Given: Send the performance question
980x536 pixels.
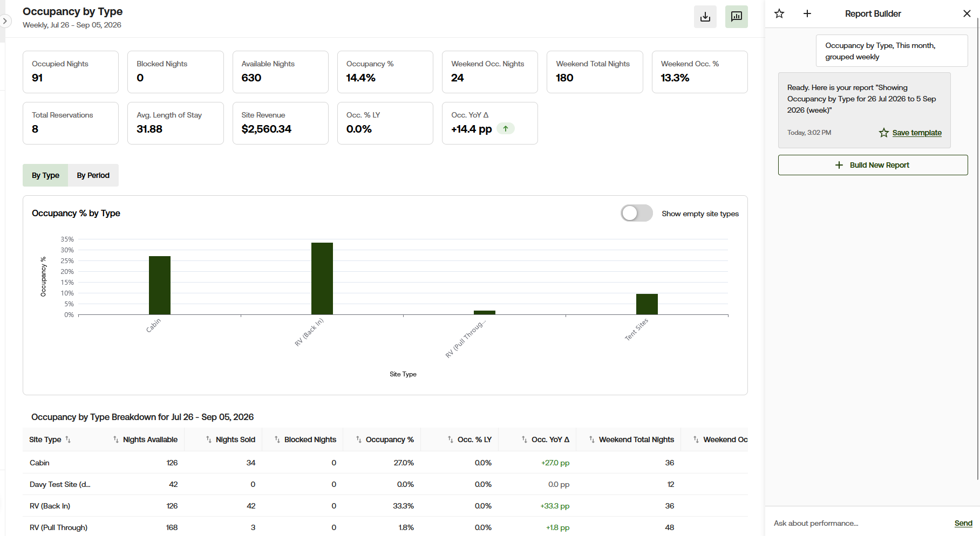Looking at the screenshot, I should click(963, 523).
